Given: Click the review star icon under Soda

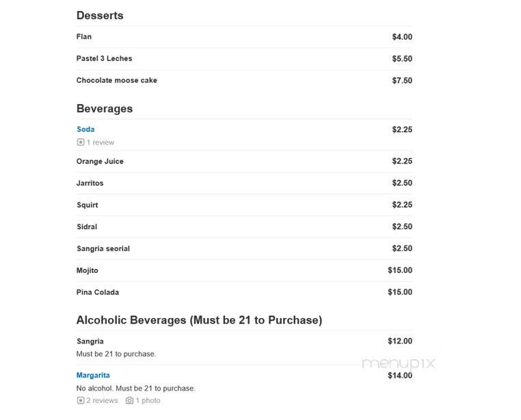Looking at the screenshot, I should (81, 142).
